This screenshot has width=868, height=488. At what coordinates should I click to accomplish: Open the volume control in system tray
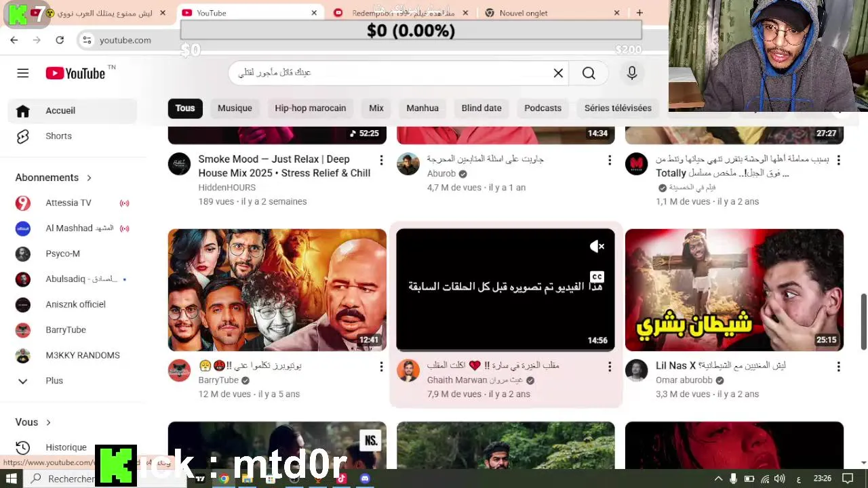coord(780,479)
